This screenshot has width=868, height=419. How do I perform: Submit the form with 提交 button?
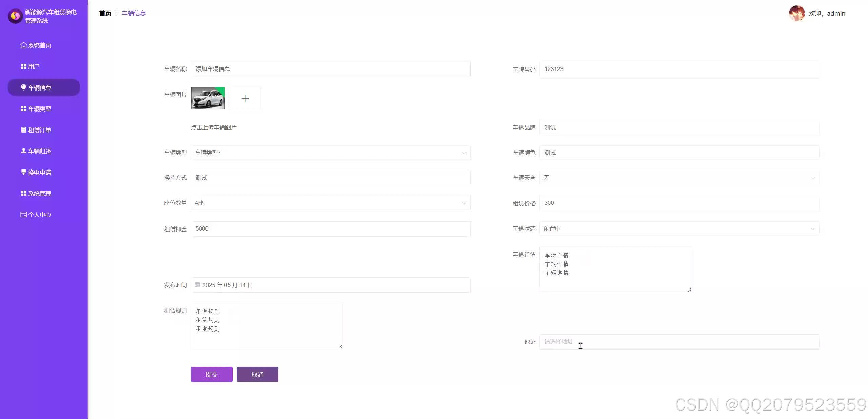click(212, 375)
